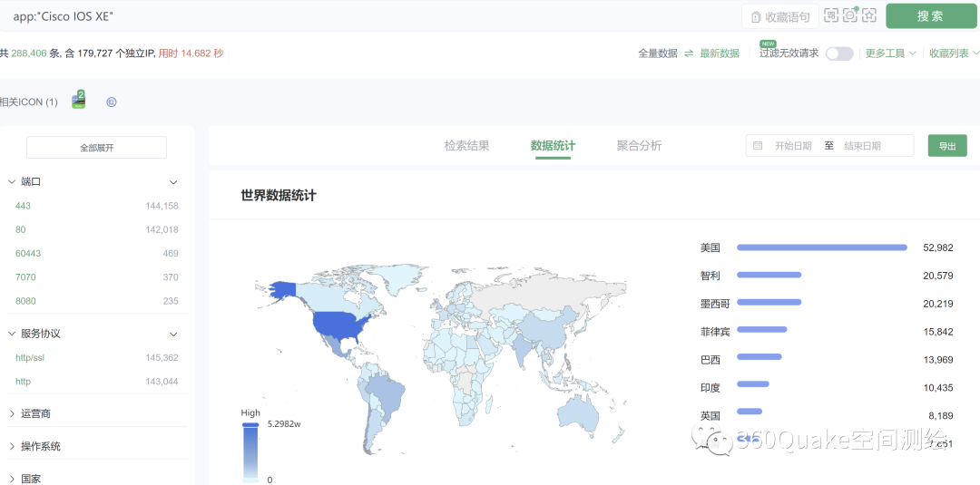Filter by port 7070

pos(25,277)
